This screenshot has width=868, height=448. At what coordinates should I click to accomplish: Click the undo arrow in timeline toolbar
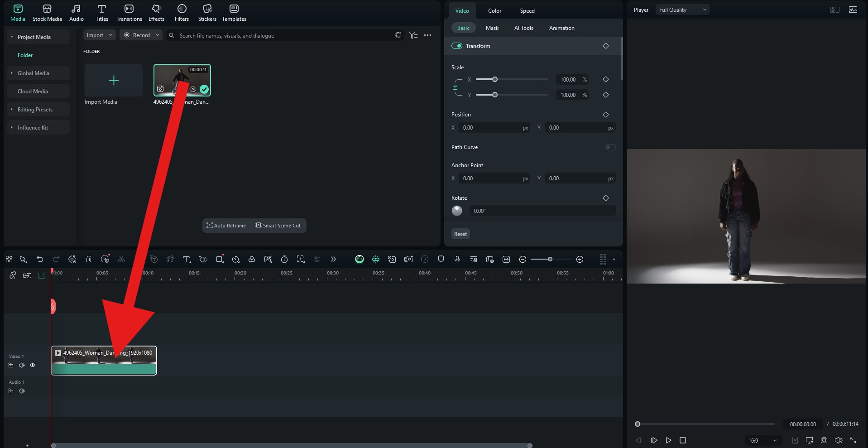(40, 259)
